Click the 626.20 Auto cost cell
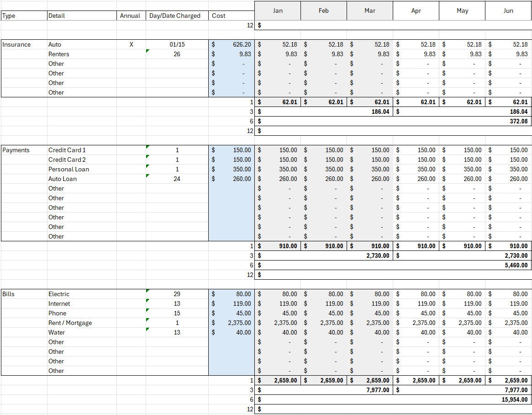This screenshot has height=415, width=532. pyautogui.click(x=232, y=44)
